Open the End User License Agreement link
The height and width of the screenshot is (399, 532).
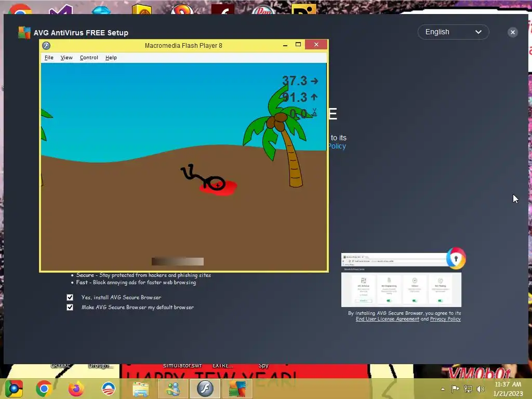387,319
